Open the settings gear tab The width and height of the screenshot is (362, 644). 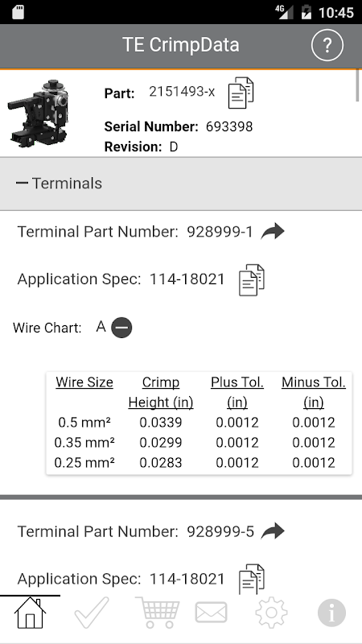point(271,613)
